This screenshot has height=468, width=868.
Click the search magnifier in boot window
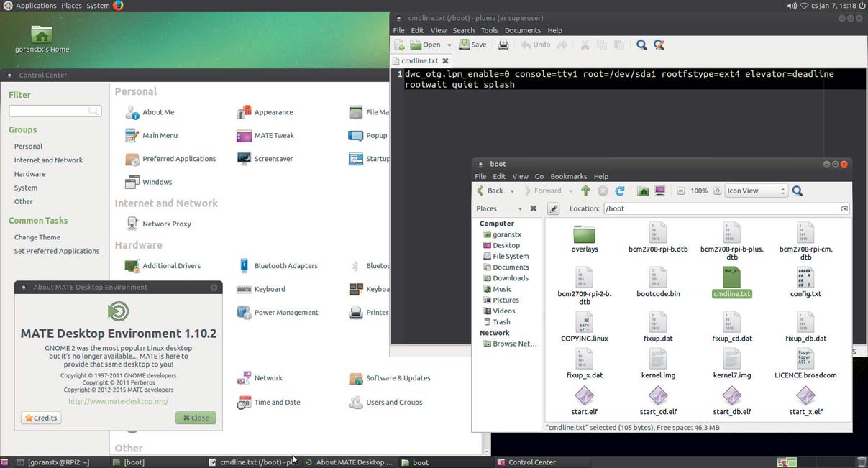pos(798,191)
